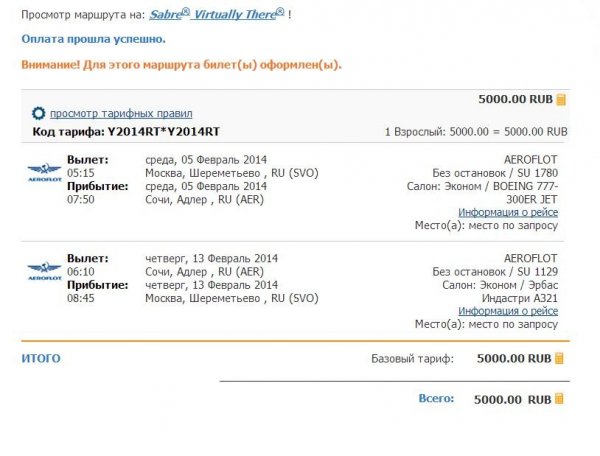Click the 08:45 arrival time

80,297
